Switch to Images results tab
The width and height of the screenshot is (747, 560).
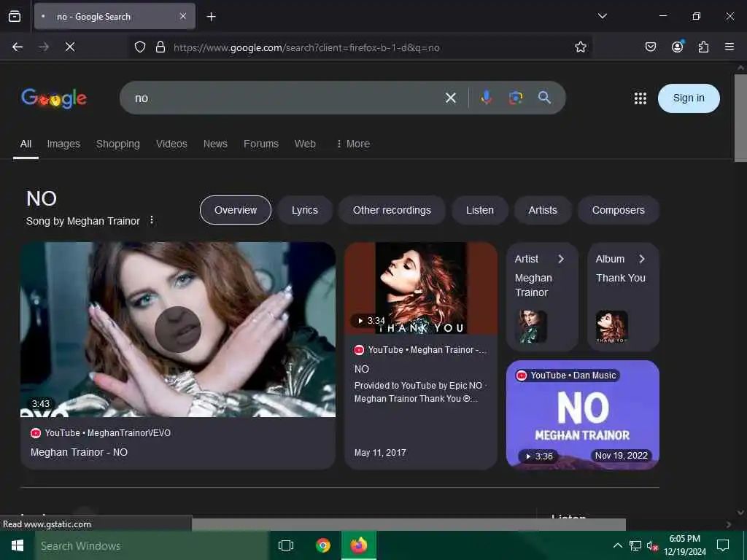click(x=63, y=144)
